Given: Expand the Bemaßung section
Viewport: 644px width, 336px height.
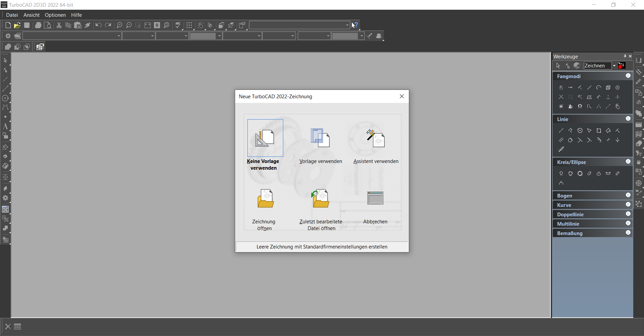Looking at the screenshot, I should tap(628, 233).
